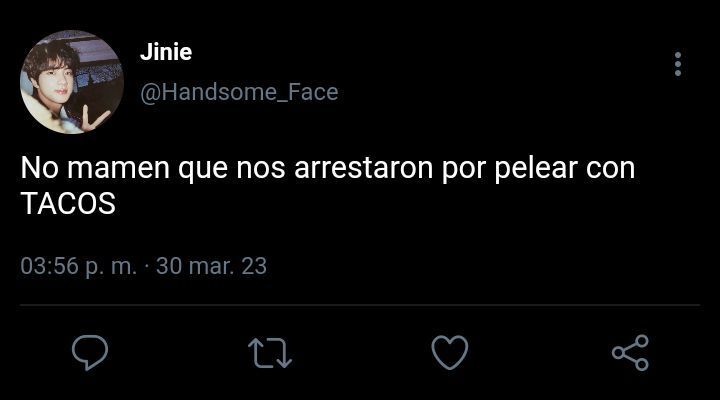Open the three-dot more options menu
Viewport: 720px width, 400px height.
tap(678, 64)
